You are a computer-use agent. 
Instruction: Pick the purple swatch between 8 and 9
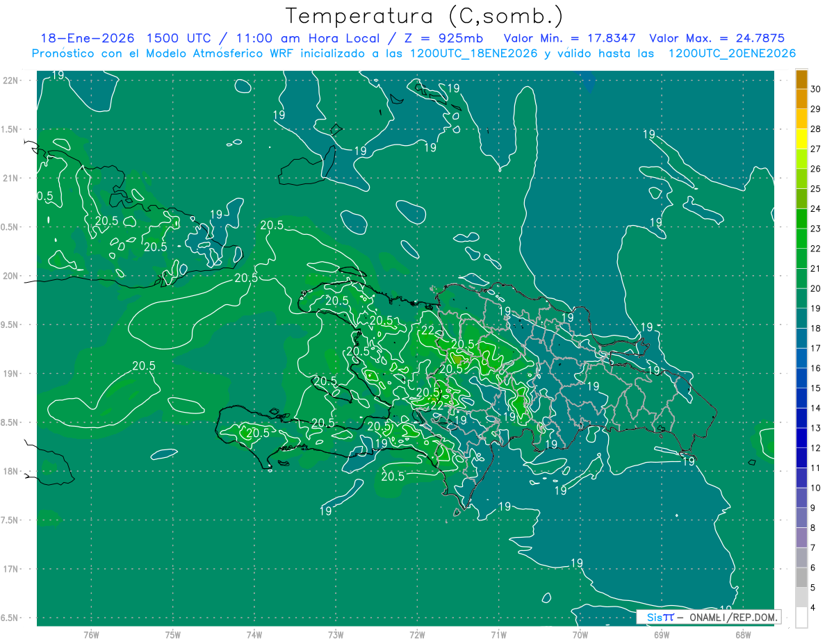[x=802, y=518]
